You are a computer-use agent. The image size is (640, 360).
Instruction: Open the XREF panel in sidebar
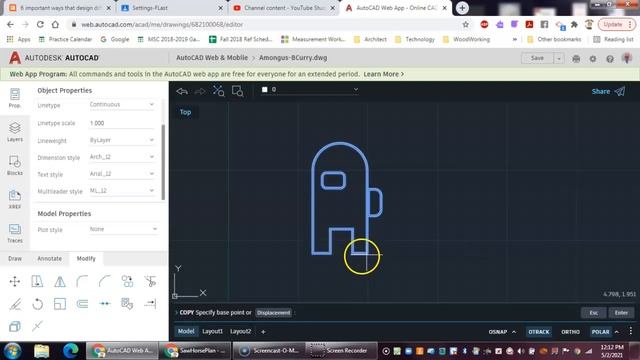tap(15, 199)
